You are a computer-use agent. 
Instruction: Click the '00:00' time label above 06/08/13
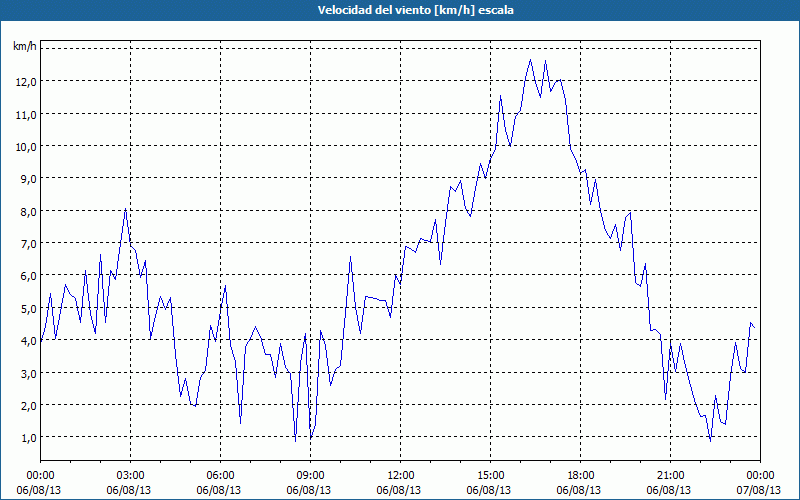click(x=40, y=476)
